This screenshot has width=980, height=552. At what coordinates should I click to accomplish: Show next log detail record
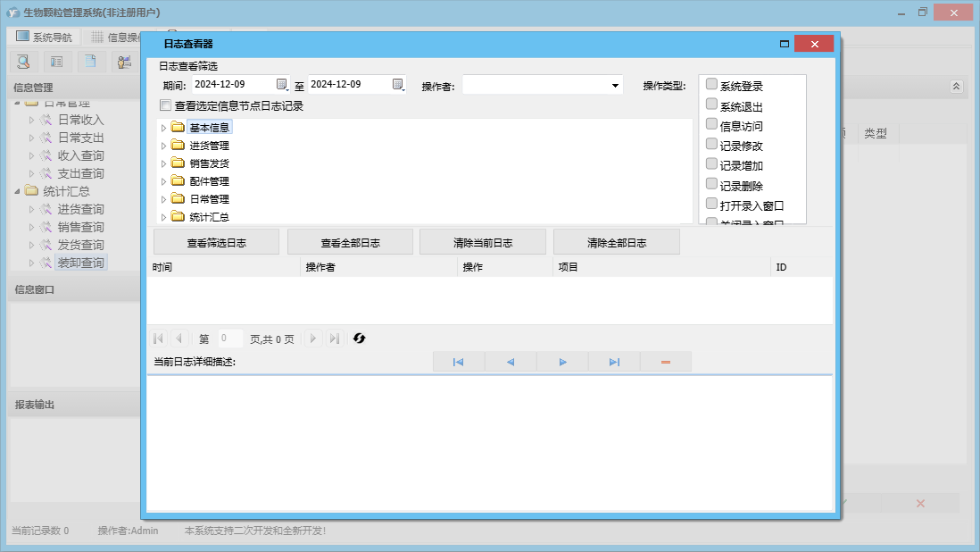click(562, 362)
